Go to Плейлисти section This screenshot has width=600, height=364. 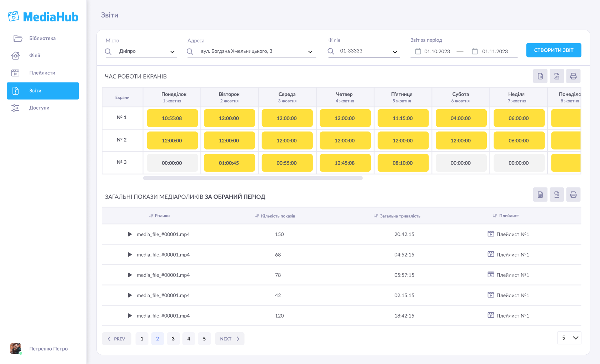pos(42,73)
